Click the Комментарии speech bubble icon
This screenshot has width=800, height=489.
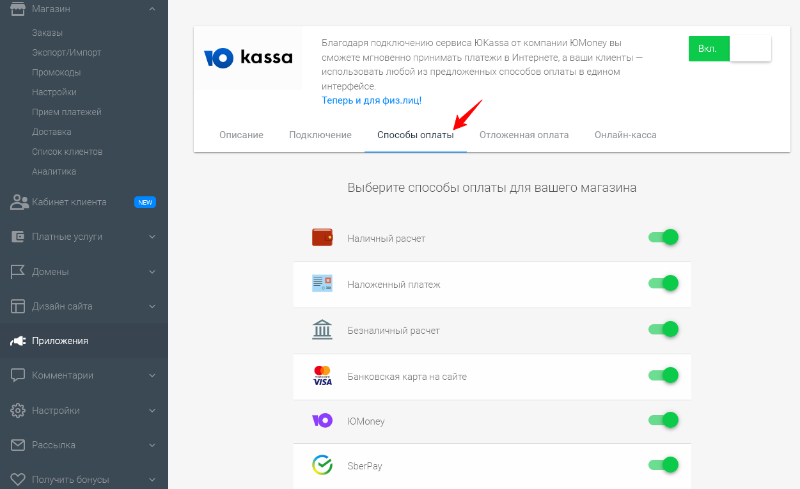tap(18, 376)
